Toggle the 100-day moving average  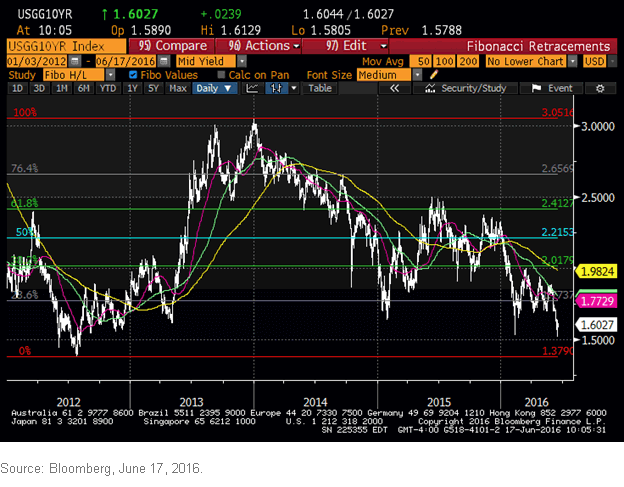[x=444, y=61]
